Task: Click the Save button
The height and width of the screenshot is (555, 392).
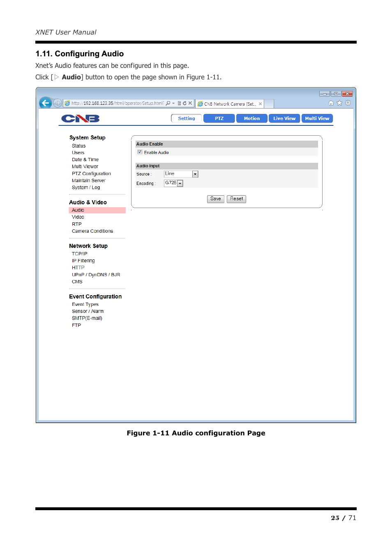Action: coord(216,199)
